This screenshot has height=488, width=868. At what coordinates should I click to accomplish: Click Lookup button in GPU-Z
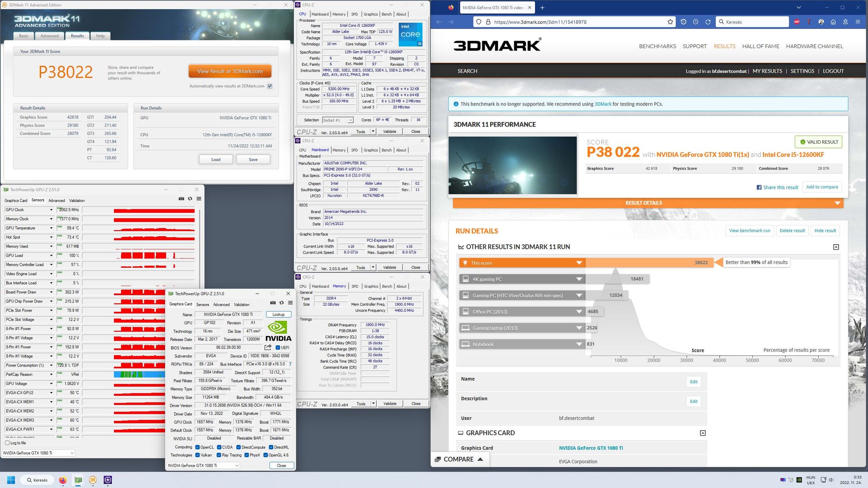[x=278, y=315]
